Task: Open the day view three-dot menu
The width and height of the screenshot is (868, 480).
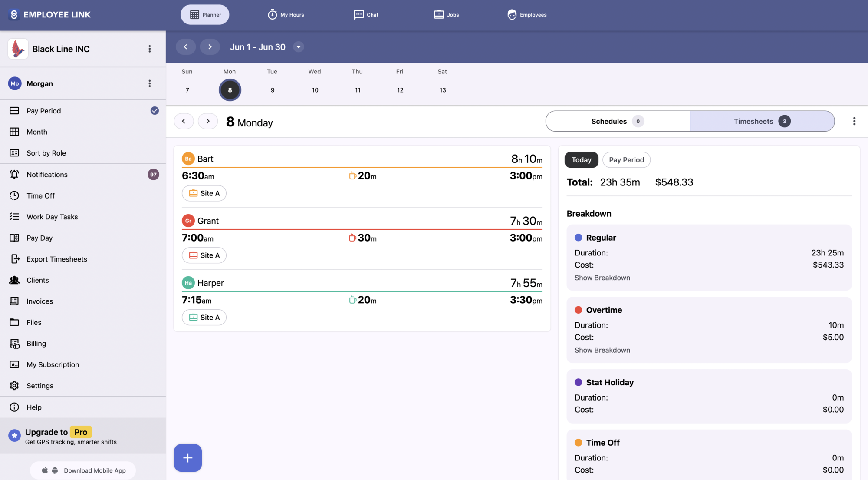Action: [854, 121]
